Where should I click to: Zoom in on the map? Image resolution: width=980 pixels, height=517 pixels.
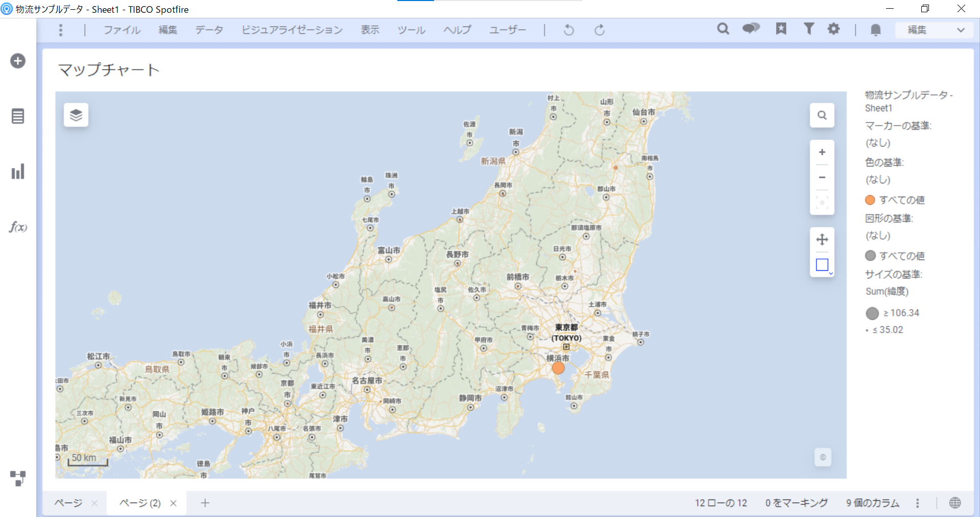(x=822, y=152)
